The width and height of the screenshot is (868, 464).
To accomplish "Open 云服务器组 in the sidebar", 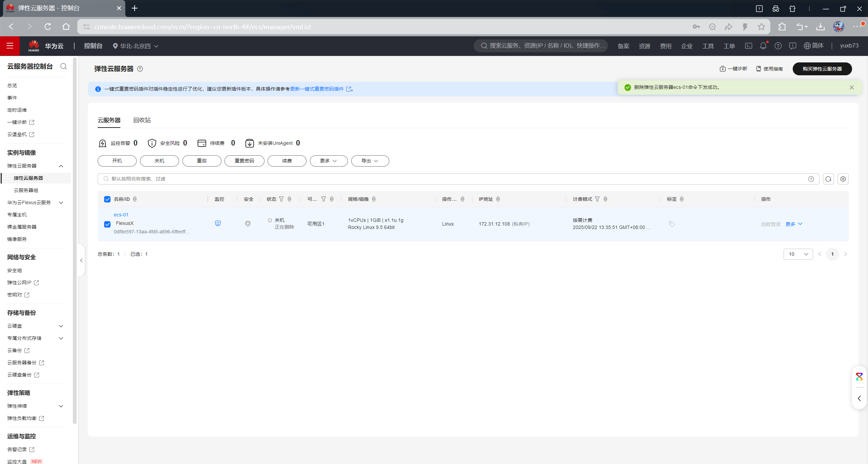I will [x=26, y=190].
